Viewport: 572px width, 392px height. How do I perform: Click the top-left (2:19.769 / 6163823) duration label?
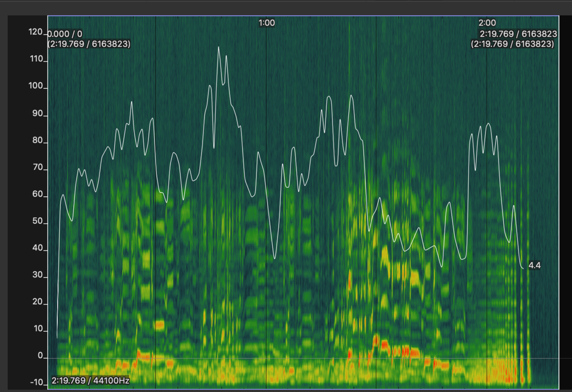(89, 44)
